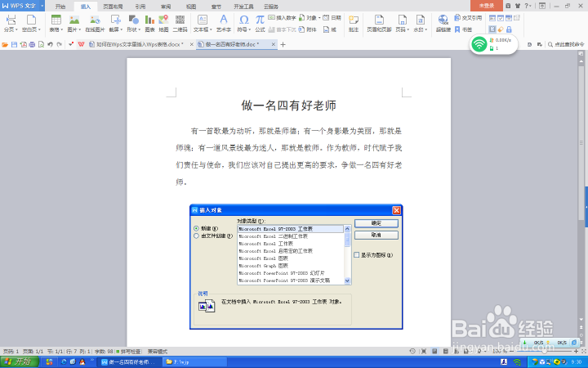Image resolution: width=588 pixels, height=368 pixels.
Task: Add a 书签 bookmark
Action: pos(463,29)
